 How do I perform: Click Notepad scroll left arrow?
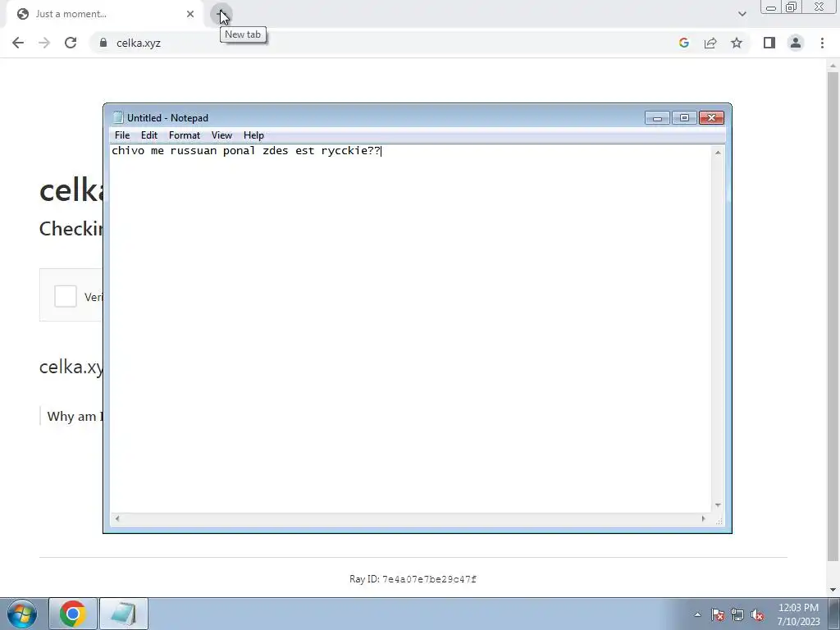117,518
